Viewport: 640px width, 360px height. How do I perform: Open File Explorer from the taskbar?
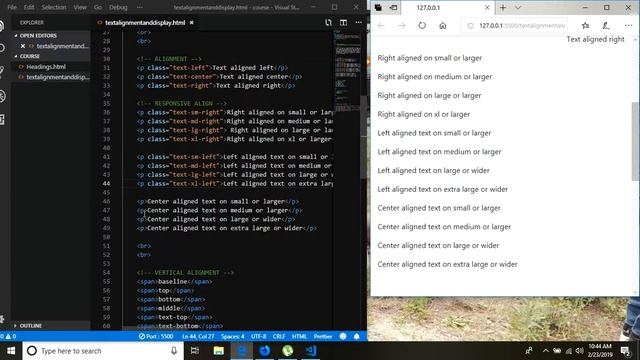tap(218, 351)
